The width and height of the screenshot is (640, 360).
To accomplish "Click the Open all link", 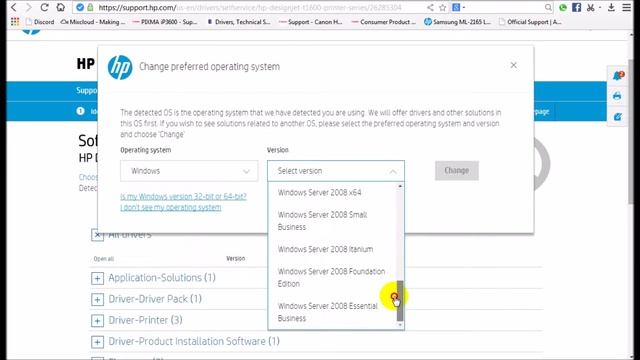I will (x=104, y=259).
